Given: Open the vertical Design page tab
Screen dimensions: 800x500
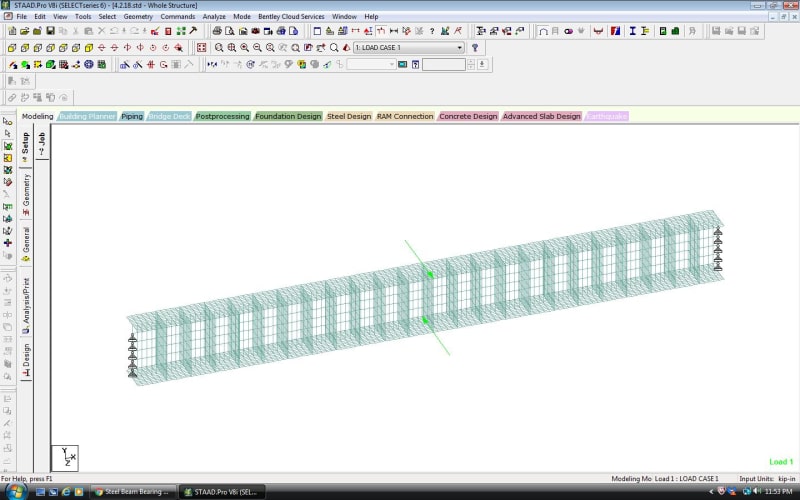Looking at the screenshot, I should (26, 360).
